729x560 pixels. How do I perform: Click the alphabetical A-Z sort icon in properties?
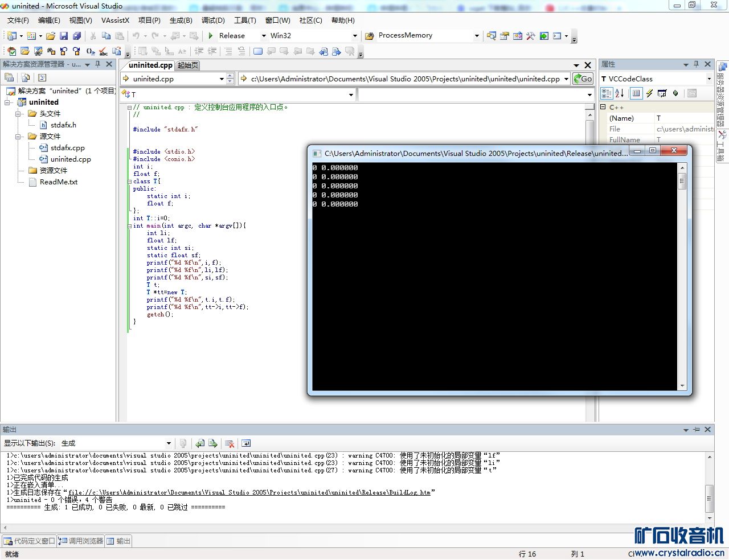(620, 93)
